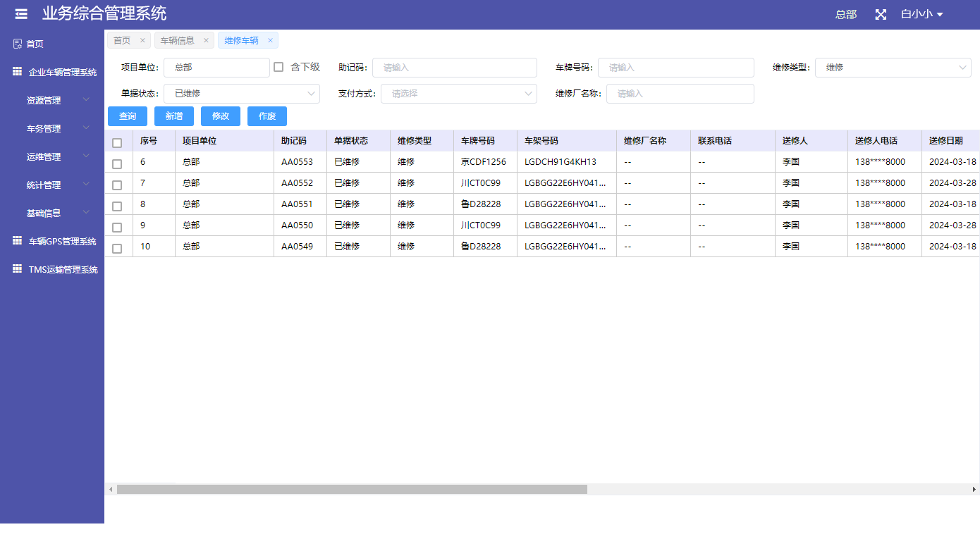Open the 支付方式 dropdown
980x539 pixels.
[459, 94]
